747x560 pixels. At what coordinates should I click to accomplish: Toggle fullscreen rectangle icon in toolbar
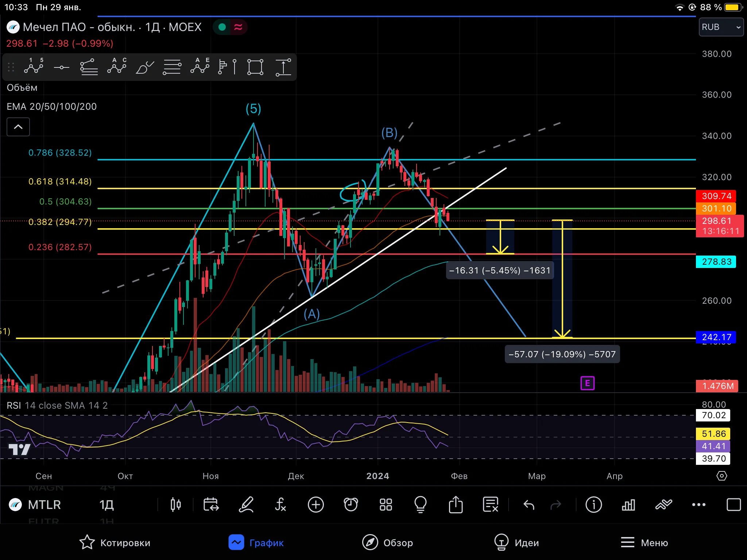point(734,505)
